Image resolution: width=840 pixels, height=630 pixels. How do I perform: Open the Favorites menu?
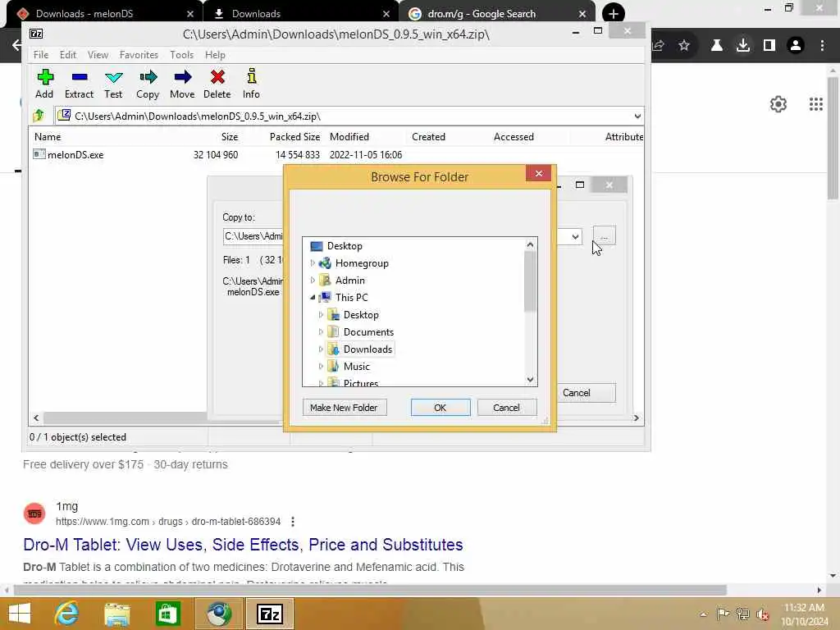(x=139, y=55)
